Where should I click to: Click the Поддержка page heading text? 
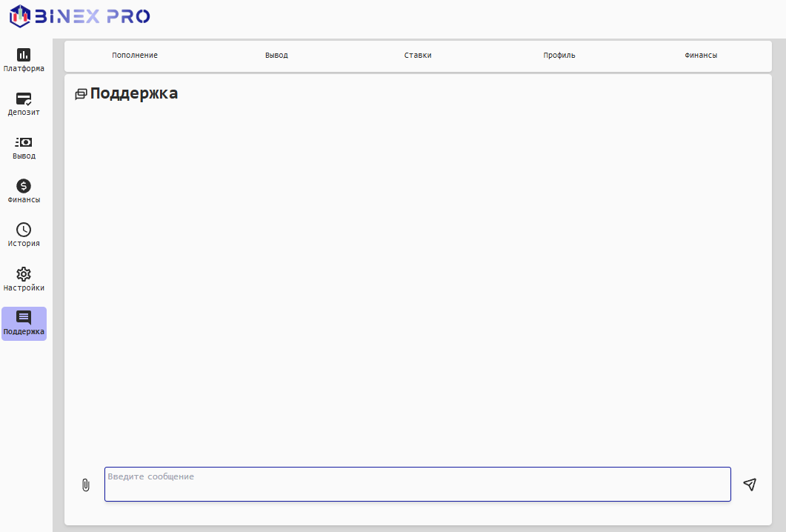pos(134,93)
